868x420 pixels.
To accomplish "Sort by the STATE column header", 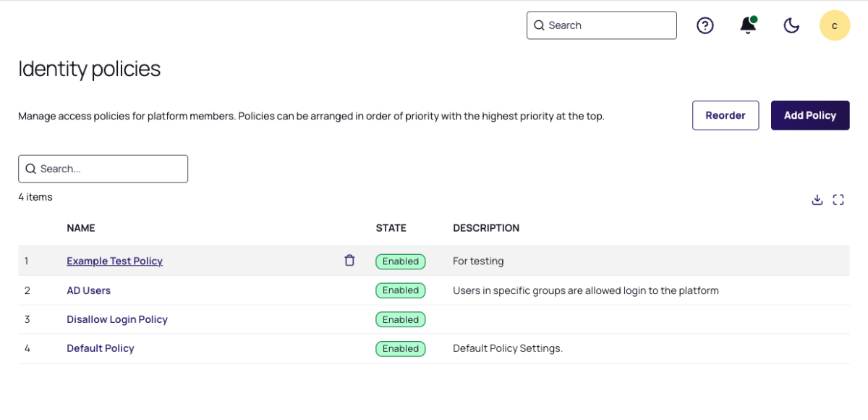I will point(391,228).
